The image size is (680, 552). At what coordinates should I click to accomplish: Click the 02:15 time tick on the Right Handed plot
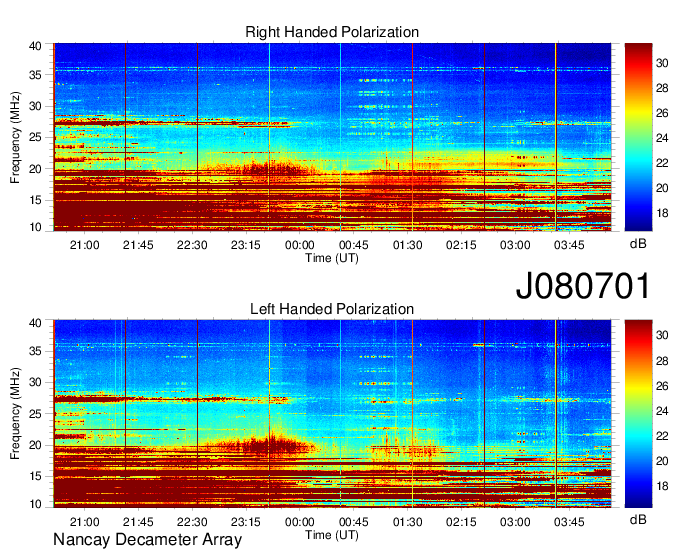(x=461, y=245)
